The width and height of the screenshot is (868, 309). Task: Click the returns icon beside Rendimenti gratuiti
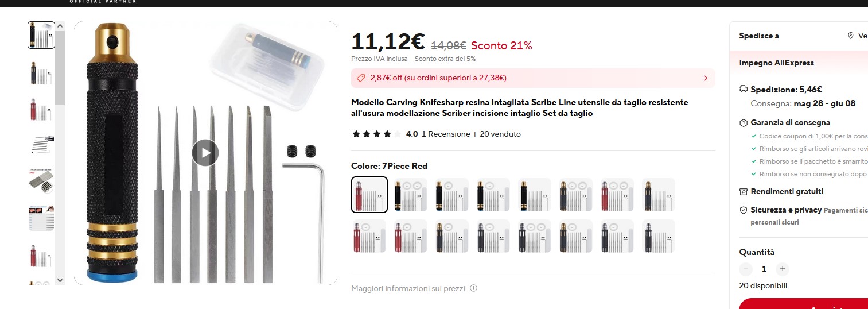(744, 192)
